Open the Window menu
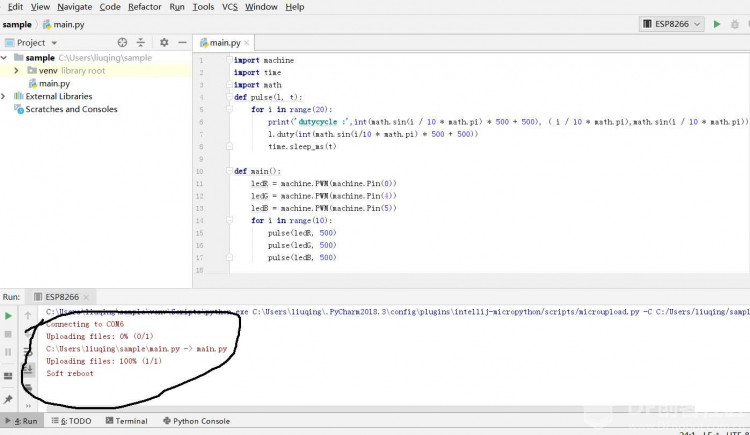 pyautogui.click(x=261, y=7)
